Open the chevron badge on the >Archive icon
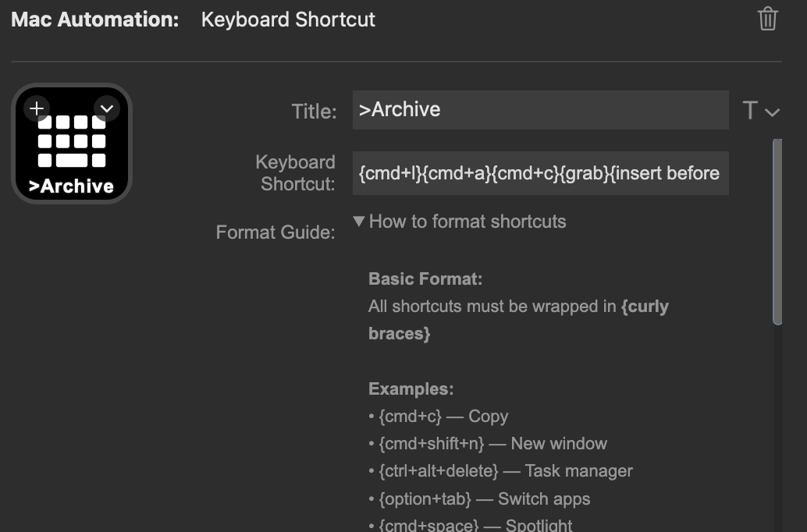This screenshot has height=532, width=807. (x=107, y=108)
